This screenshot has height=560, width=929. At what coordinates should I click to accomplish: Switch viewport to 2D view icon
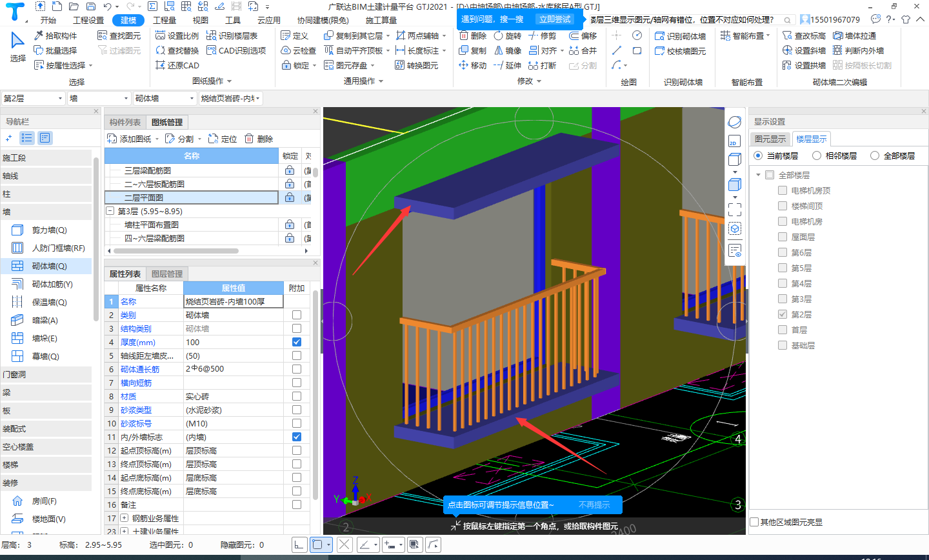(734, 141)
